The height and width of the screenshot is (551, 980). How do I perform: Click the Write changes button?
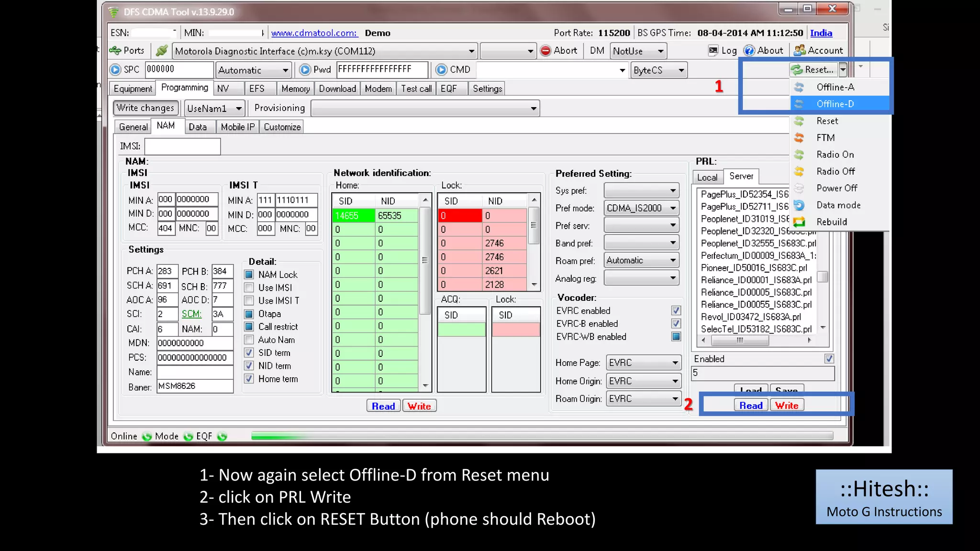click(x=145, y=108)
